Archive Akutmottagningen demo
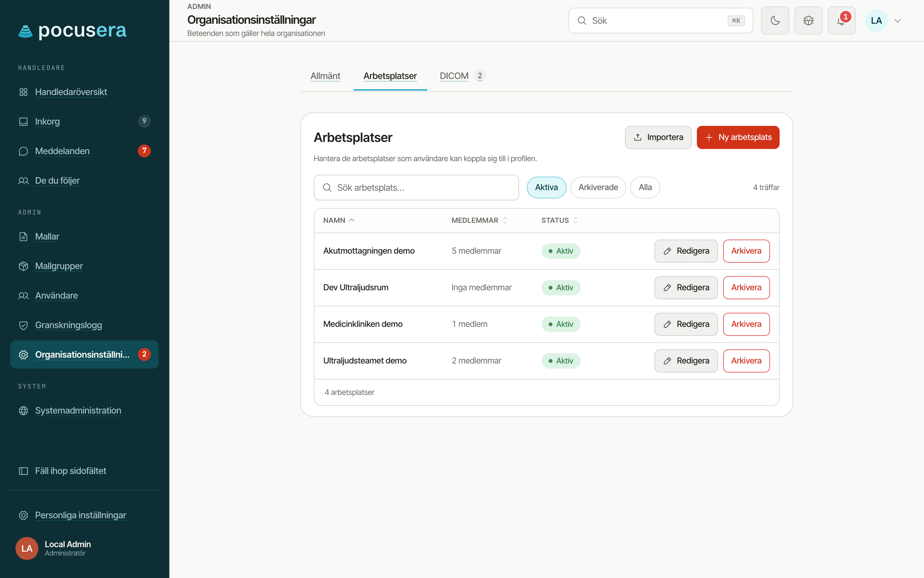This screenshot has height=578, width=924. pyautogui.click(x=747, y=251)
